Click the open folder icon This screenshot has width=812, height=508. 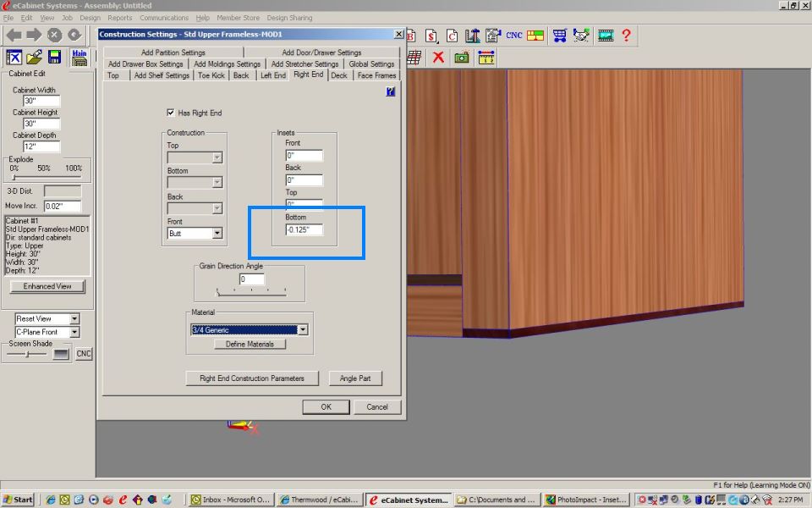pos(34,57)
